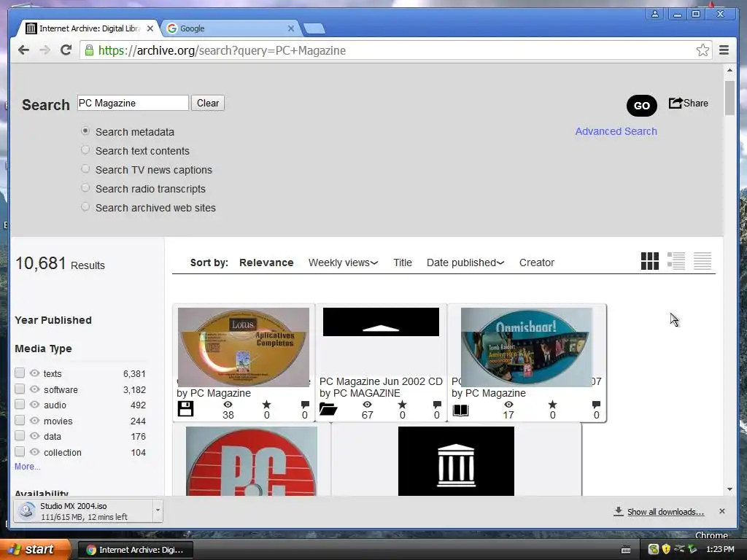747x560 pixels.
Task: Reload the page with refresh icon
Action: pyautogui.click(x=66, y=50)
